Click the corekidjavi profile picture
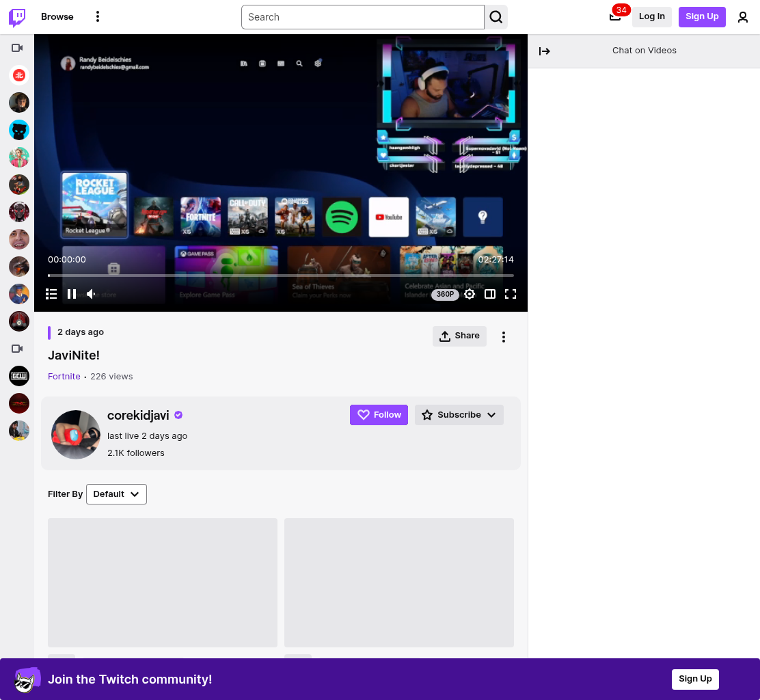 (76, 434)
